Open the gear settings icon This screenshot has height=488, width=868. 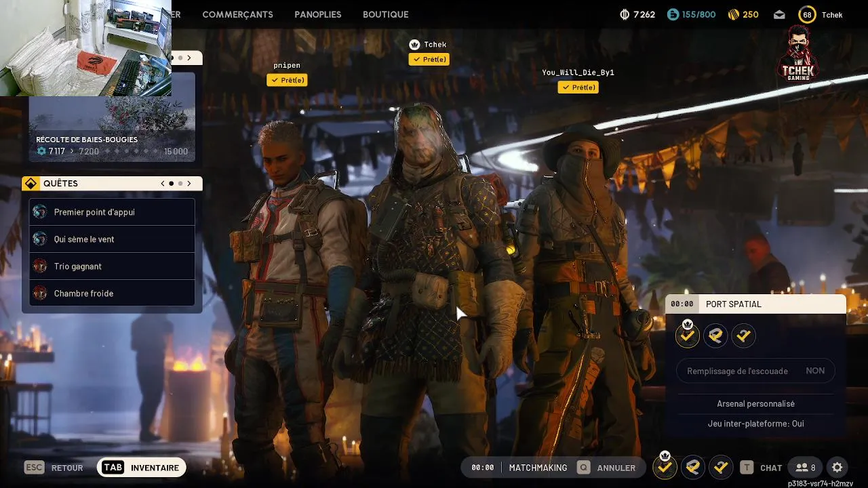click(837, 468)
